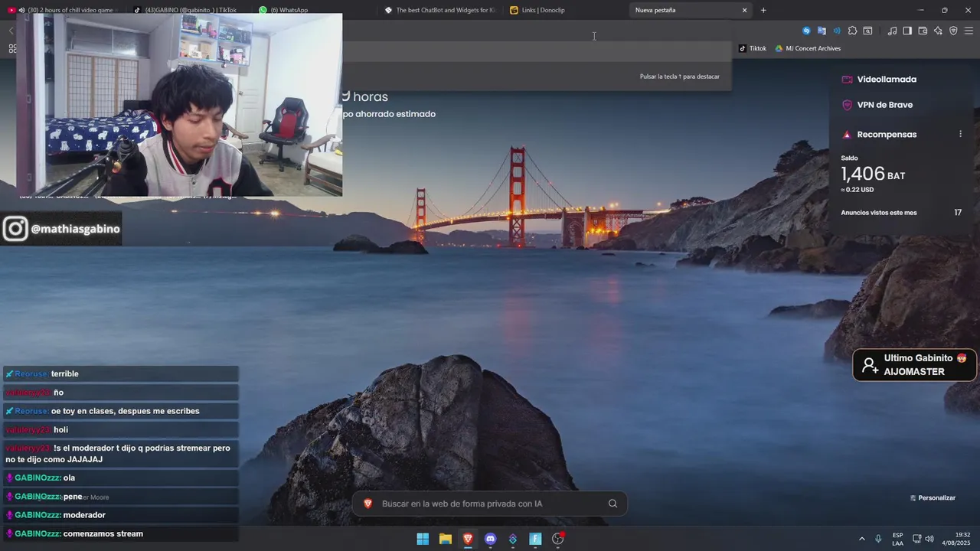
Task: Open File Explorer from taskbar
Action: [446, 539]
